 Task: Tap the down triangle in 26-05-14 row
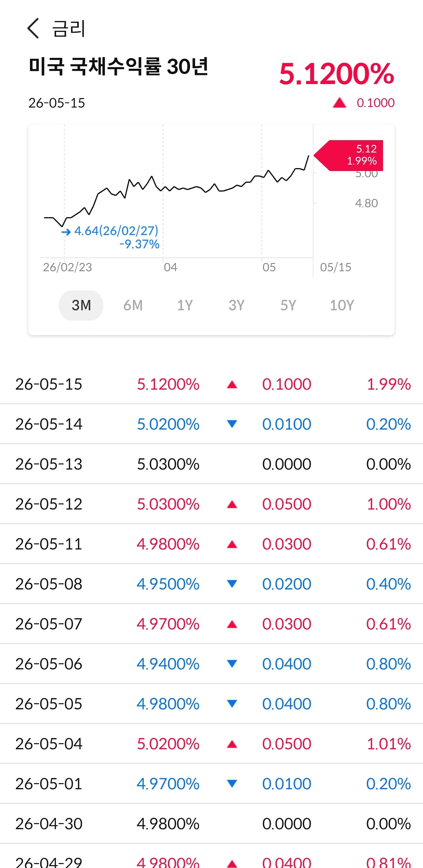(x=232, y=424)
